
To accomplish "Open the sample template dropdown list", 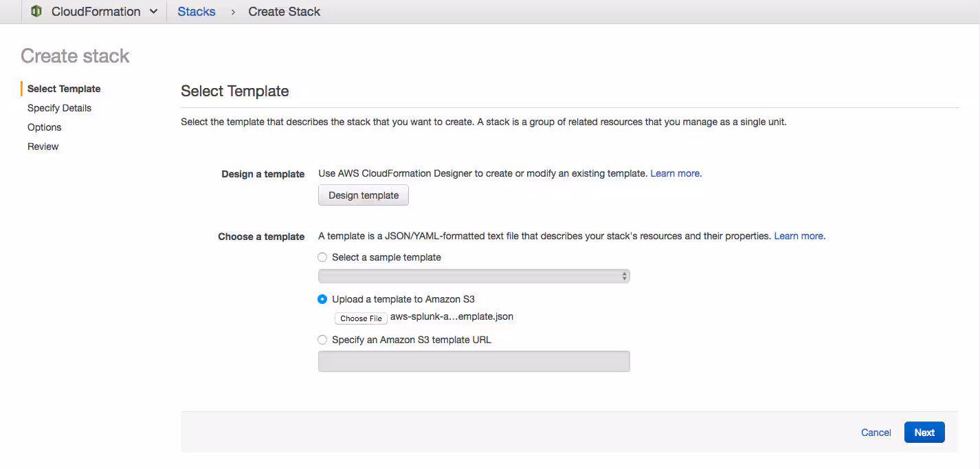I will [474, 276].
